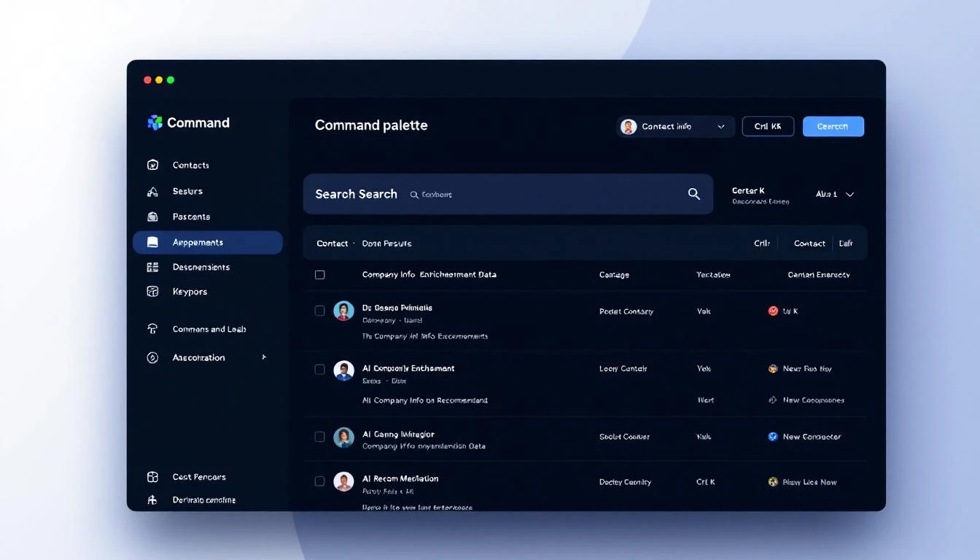Select the Keypors sidebar icon
Image resolution: width=980 pixels, height=560 pixels.
[x=152, y=291]
